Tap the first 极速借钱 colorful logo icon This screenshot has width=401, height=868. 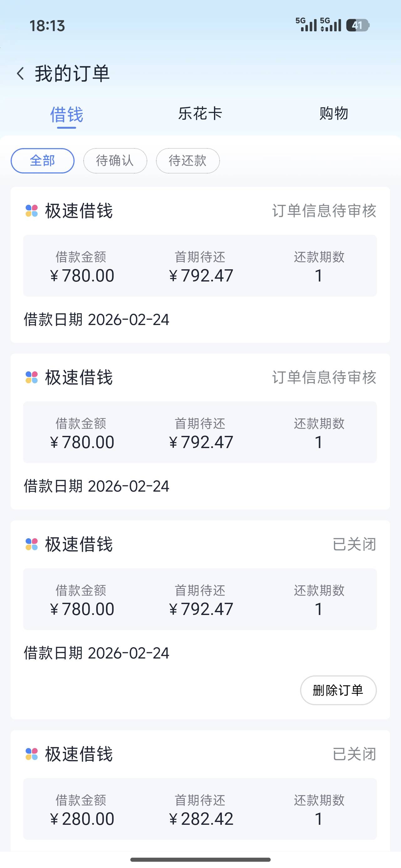point(32,211)
